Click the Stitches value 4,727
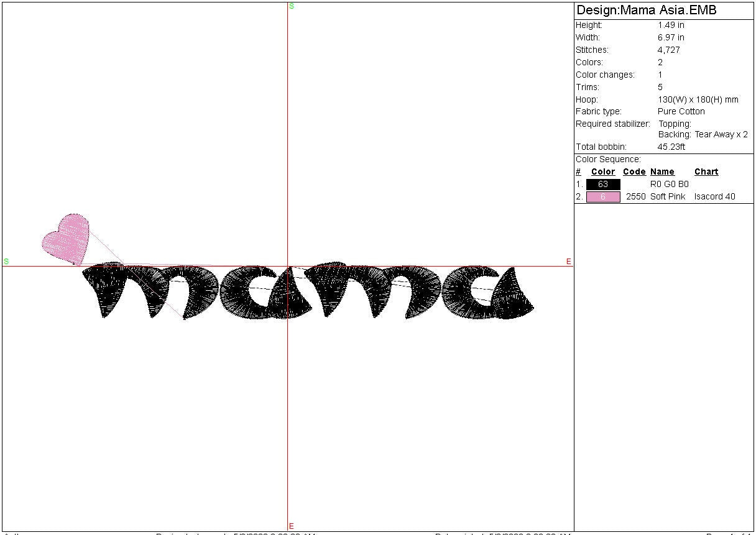Image resolution: width=756 pixels, height=535 pixels. click(x=669, y=50)
